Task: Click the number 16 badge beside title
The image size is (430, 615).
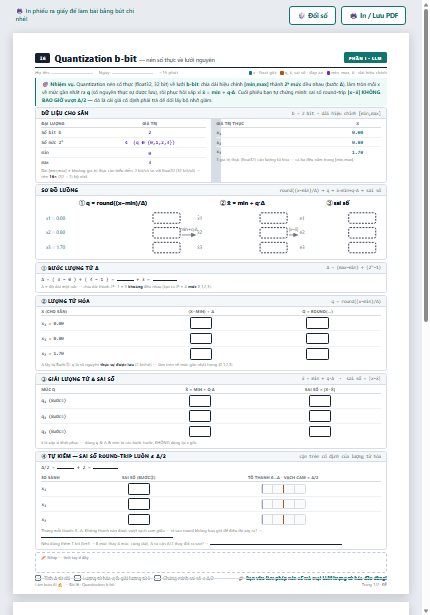Action: (42, 58)
